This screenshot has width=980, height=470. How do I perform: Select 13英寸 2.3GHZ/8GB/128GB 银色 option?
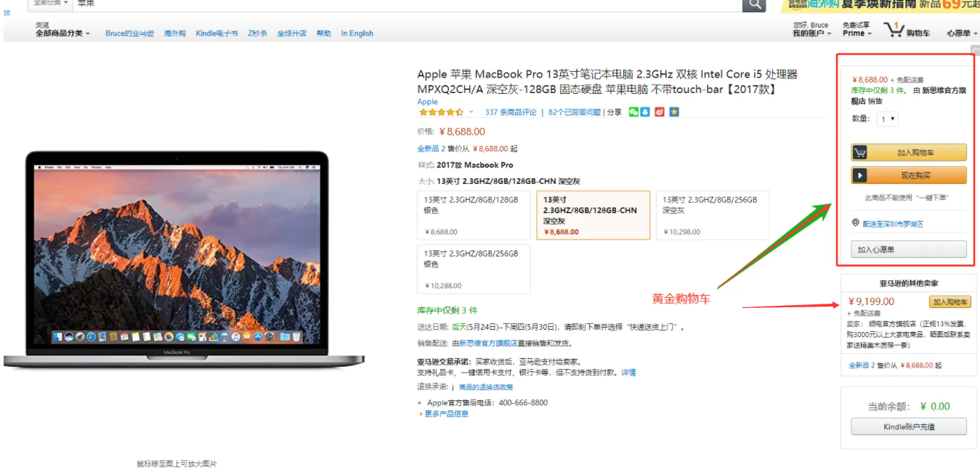click(474, 215)
